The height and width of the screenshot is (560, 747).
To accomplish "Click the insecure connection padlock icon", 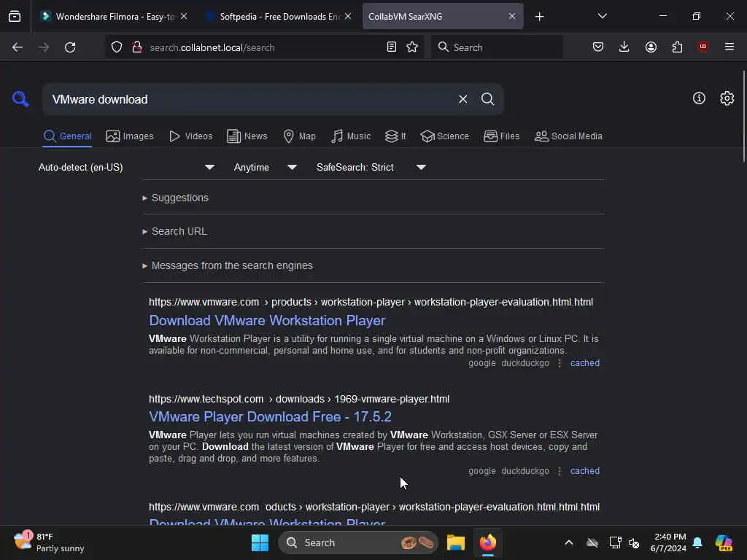I will point(137,47).
